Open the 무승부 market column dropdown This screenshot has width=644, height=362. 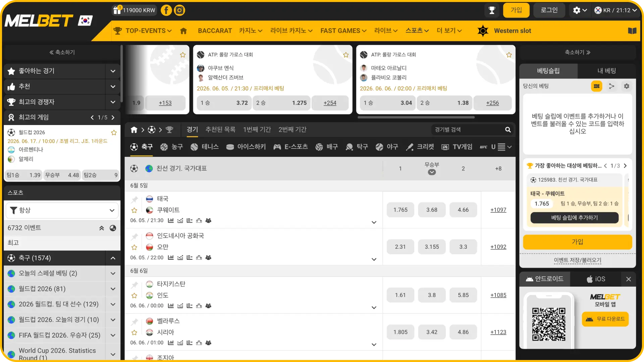click(x=432, y=172)
